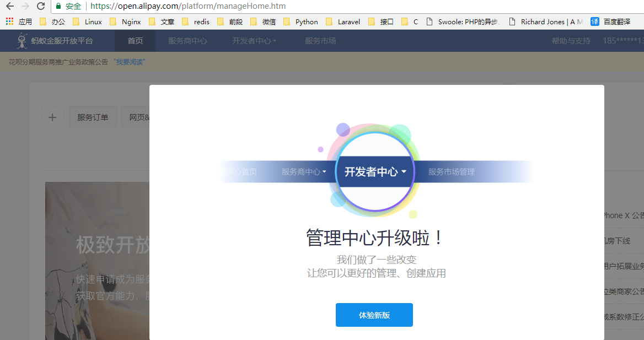The width and height of the screenshot is (644, 340).
Task: Click the 我要阅读 announcement link
Action: [x=130, y=62]
